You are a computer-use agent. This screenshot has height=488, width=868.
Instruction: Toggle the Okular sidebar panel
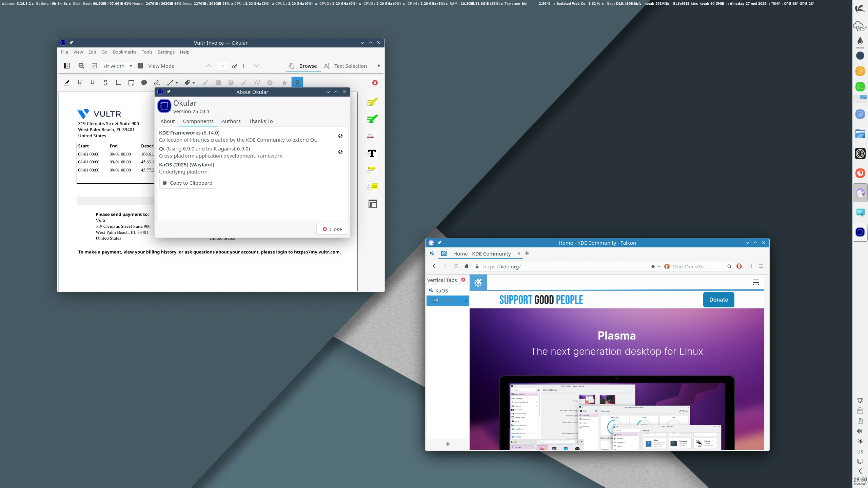coord(67,66)
